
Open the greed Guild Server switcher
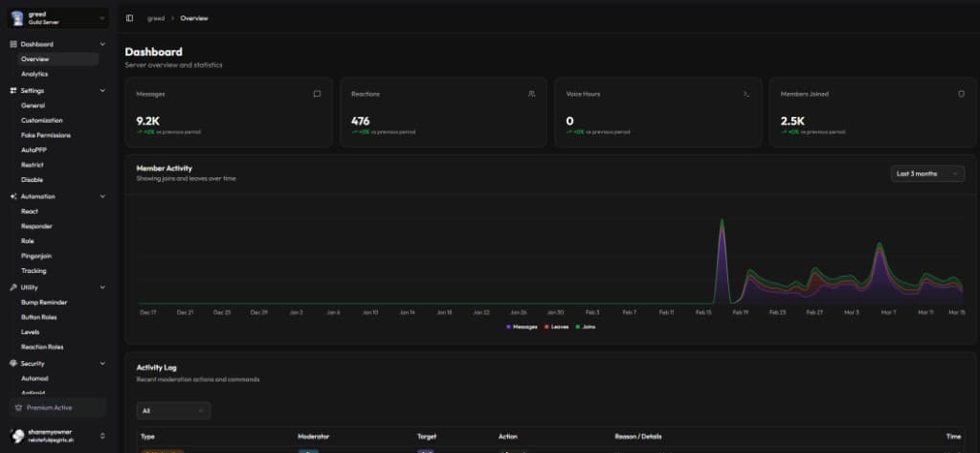[x=57, y=18]
